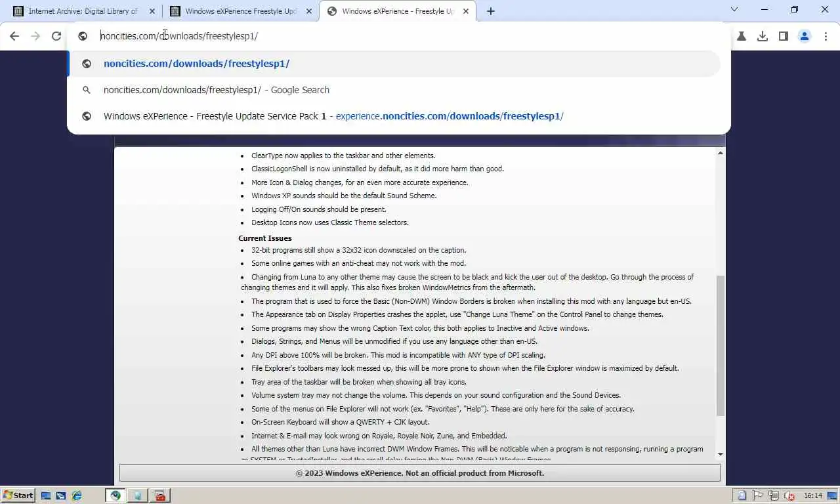Open the Chrome profile avatar

805,36
